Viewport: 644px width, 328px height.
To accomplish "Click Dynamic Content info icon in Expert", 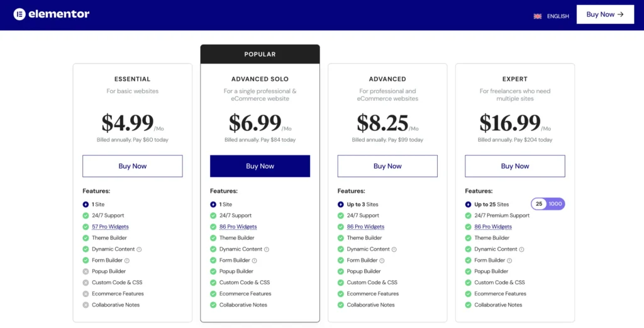I will (x=521, y=249).
